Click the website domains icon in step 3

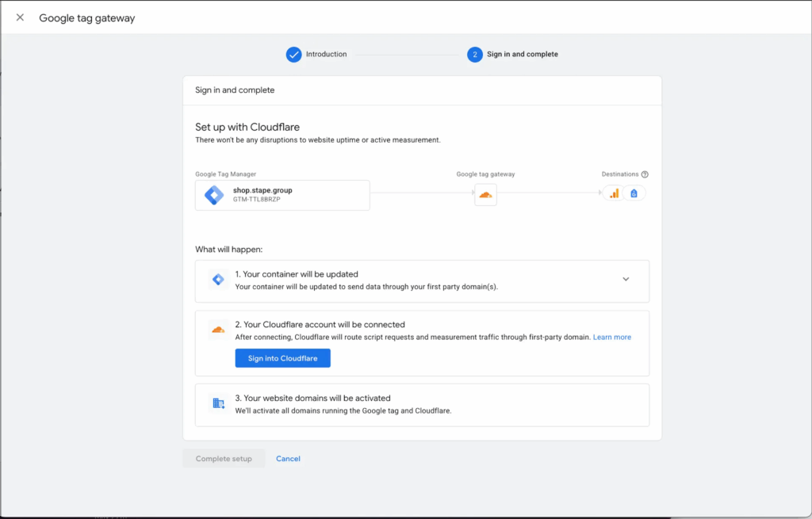[218, 403]
